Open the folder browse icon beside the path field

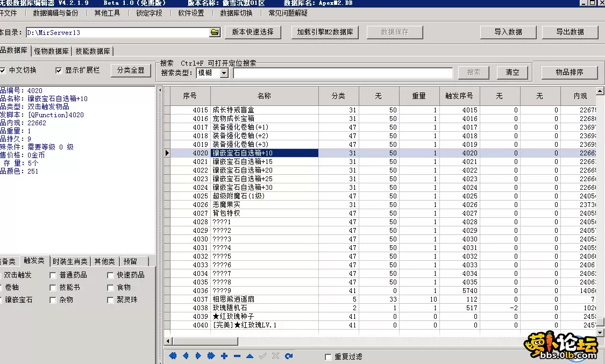(215, 32)
